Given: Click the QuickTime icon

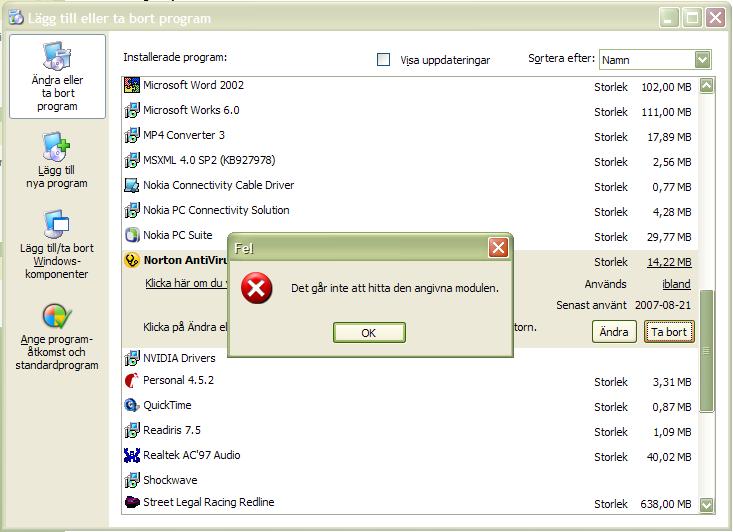Looking at the screenshot, I should (132, 405).
